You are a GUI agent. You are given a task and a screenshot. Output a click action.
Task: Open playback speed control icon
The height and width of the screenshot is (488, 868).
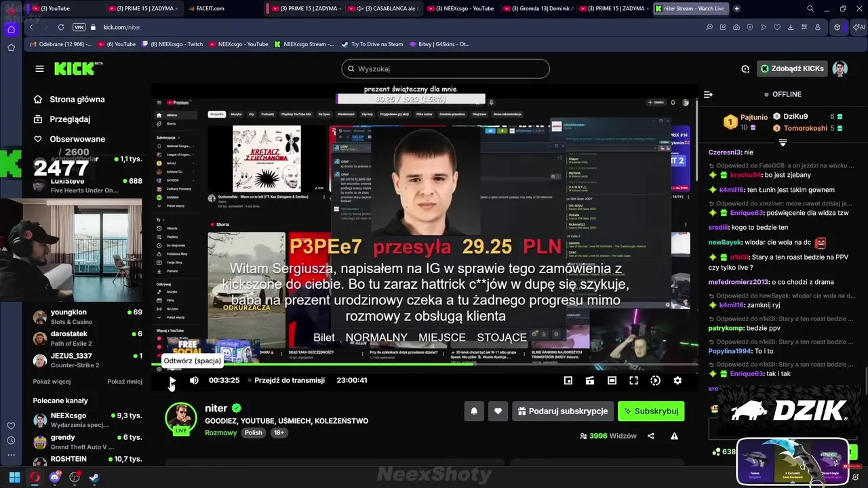(655, 381)
